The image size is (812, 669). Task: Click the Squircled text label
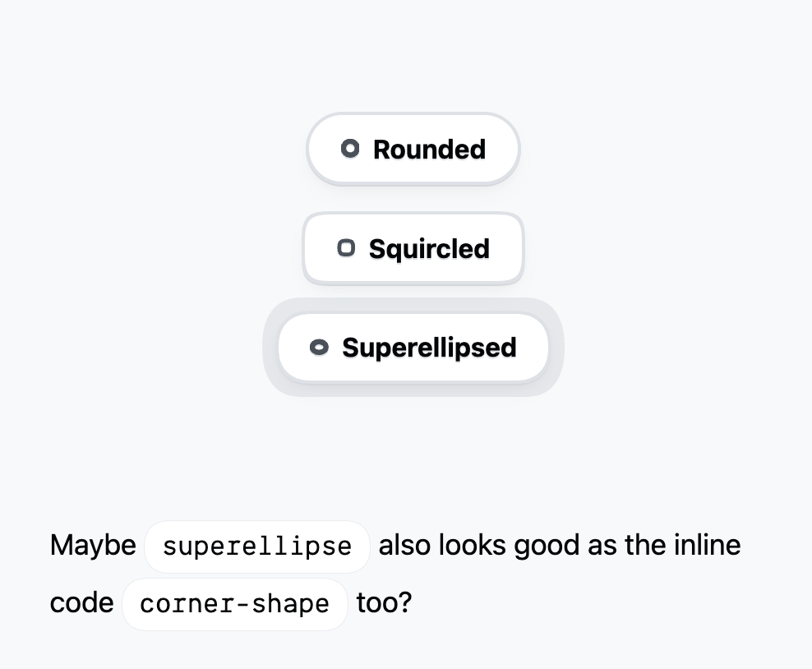429,248
